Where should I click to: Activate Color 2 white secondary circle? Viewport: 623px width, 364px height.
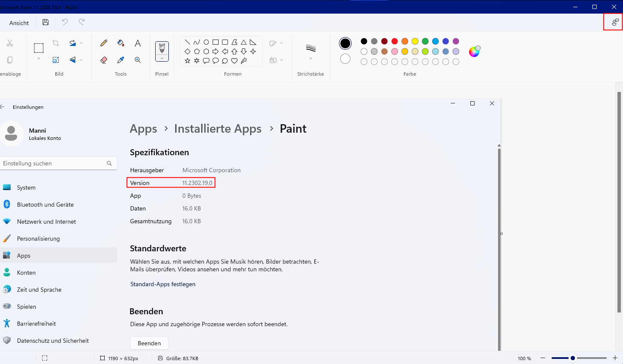click(345, 59)
